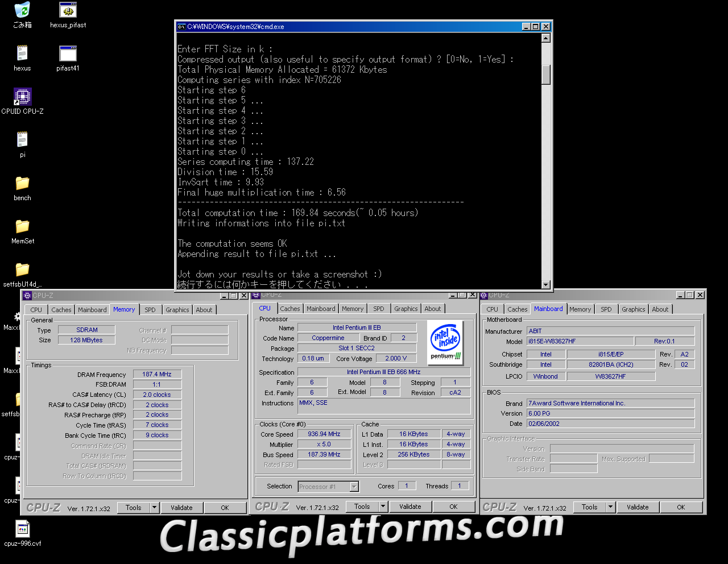Click the DRAM Frequency 187.4 MHz value
The width and height of the screenshot is (728, 564).
coord(158,374)
